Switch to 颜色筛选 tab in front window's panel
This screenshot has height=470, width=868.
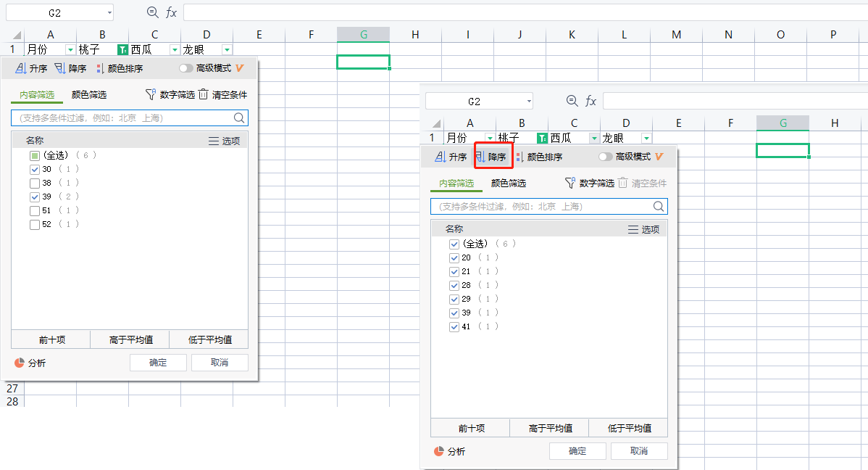tap(509, 183)
